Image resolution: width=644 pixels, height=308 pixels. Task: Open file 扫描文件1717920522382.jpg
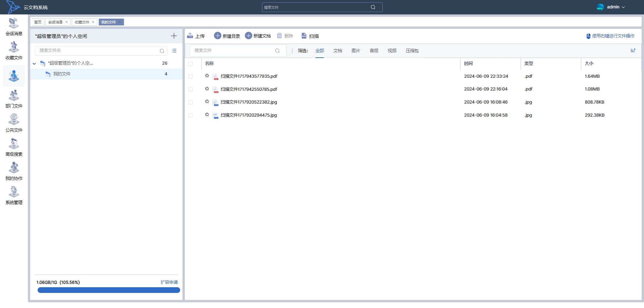point(249,102)
